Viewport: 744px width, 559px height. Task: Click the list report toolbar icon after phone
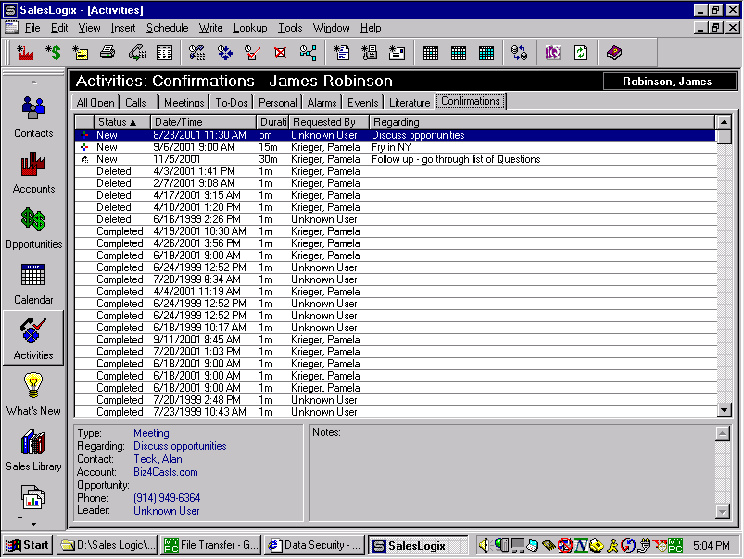[165, 53]
